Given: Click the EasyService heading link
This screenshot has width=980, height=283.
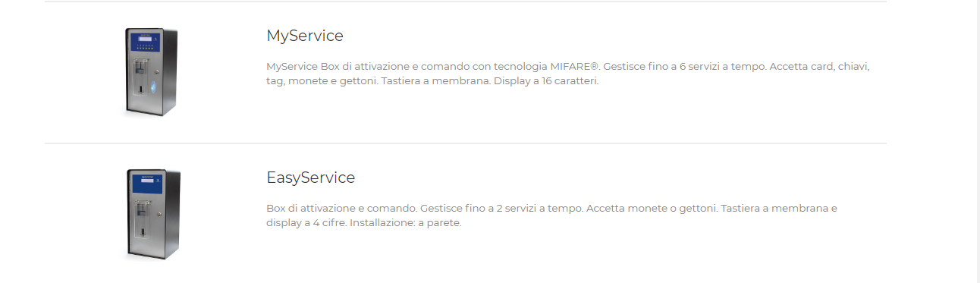Looking at the screenshot, I should pos(311,178).
